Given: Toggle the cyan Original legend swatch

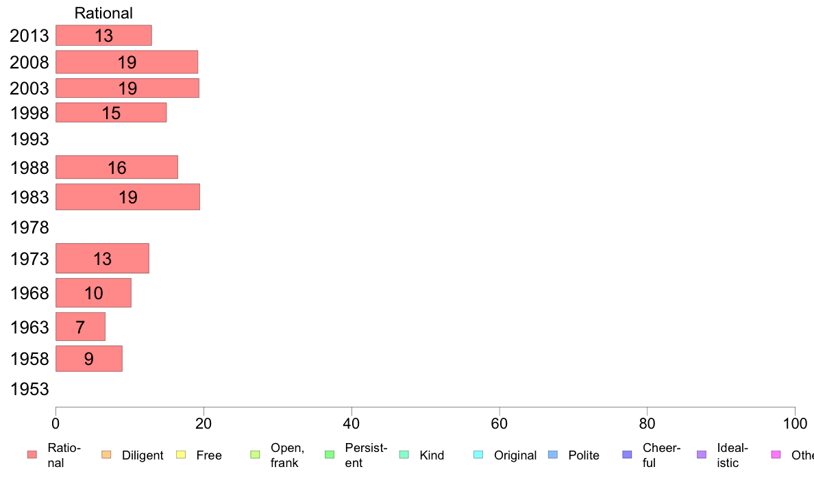Looking at the screenshot, I should tap(479, 455).
